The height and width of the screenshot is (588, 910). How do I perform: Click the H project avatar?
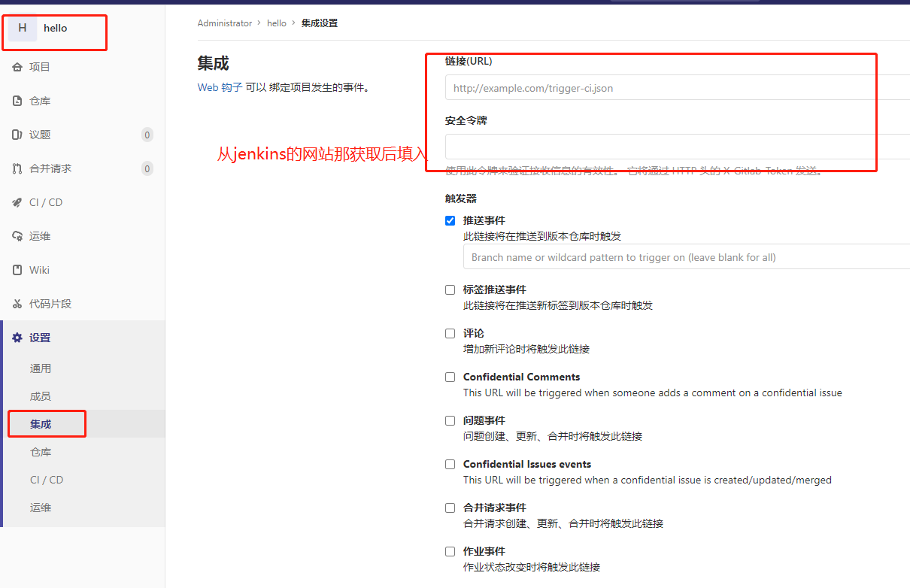click(x=23, y=28)
